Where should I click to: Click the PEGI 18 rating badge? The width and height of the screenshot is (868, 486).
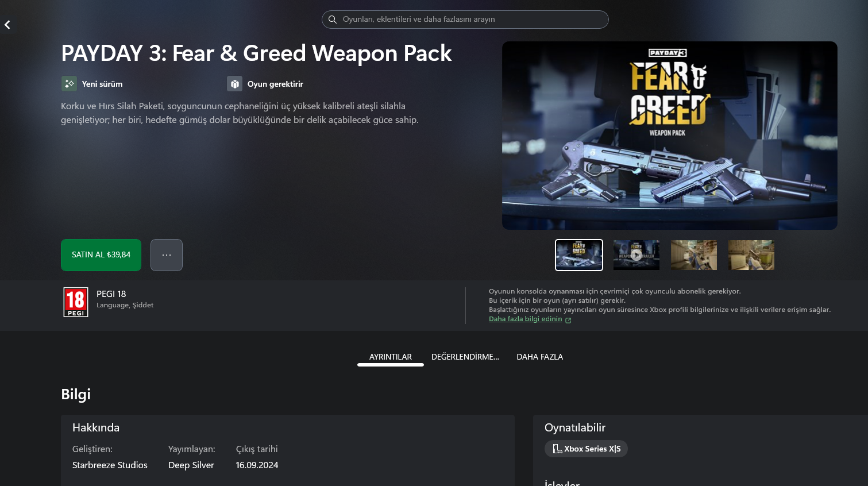pos(76,302)
